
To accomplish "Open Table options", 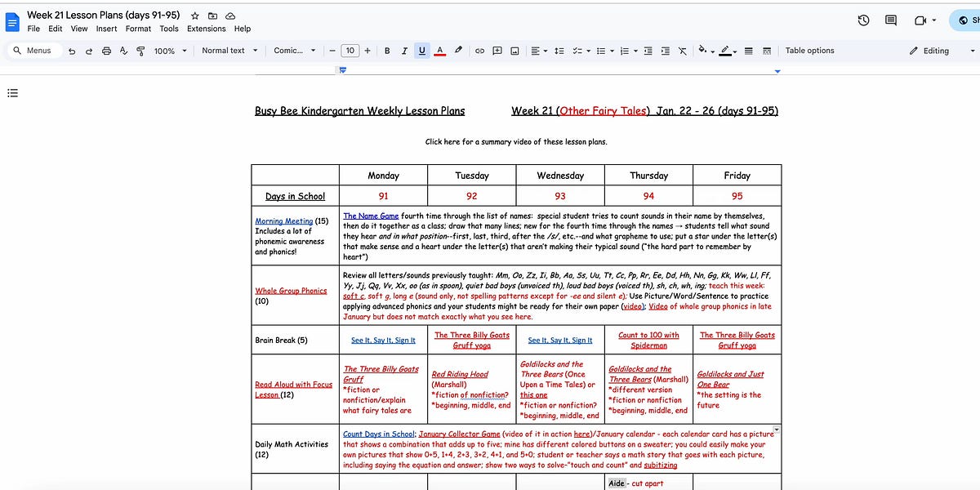I will point(809,50).
